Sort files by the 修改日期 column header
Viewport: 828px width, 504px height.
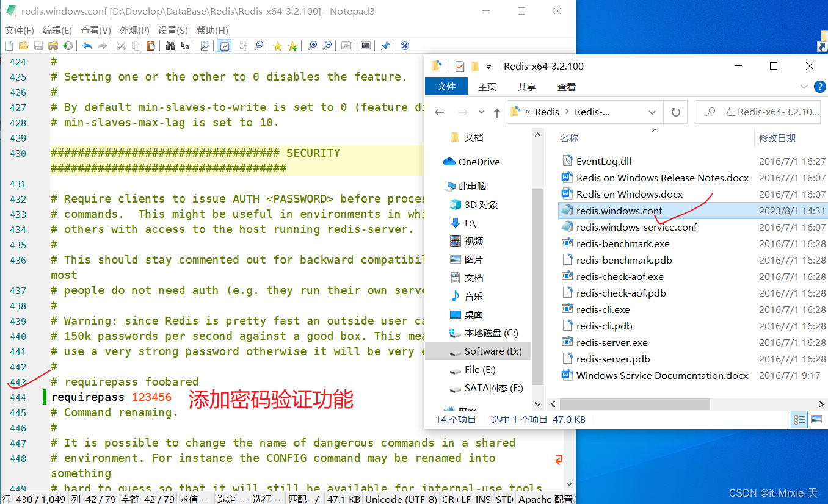pyautogui.click(x=777, y=139)
